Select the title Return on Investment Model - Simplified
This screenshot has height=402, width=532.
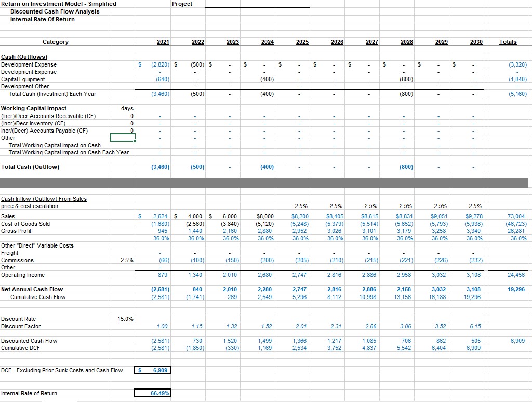(x=59, y=4)
